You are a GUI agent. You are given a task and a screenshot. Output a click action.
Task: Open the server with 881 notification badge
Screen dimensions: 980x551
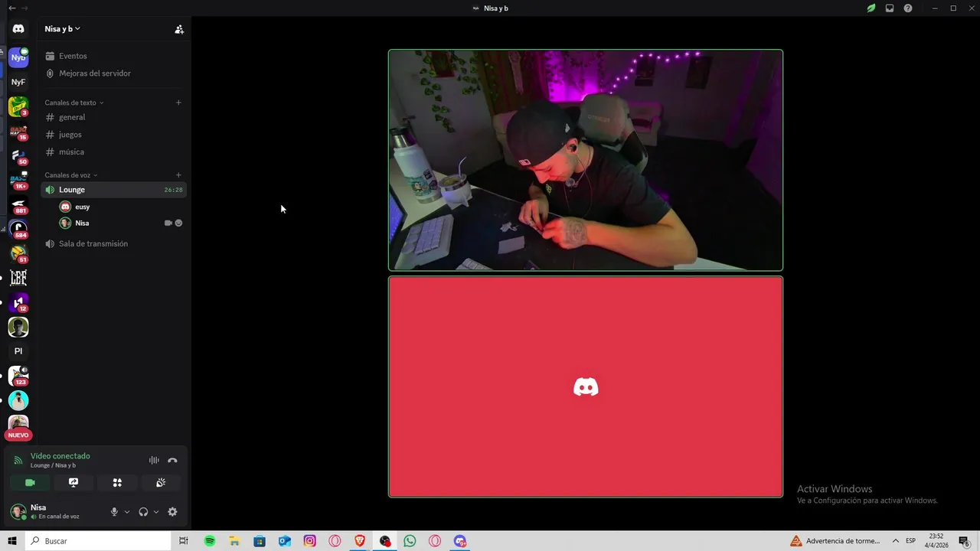[x=18, y=204]
